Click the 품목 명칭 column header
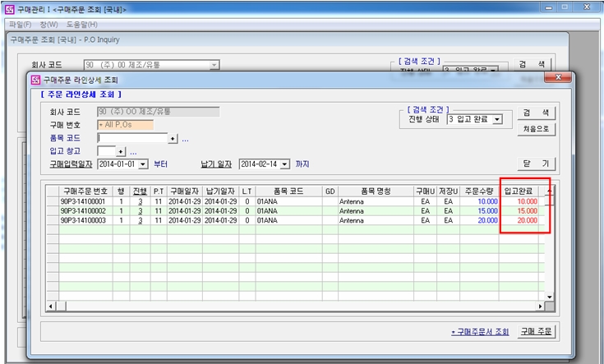 click(376, 191)
